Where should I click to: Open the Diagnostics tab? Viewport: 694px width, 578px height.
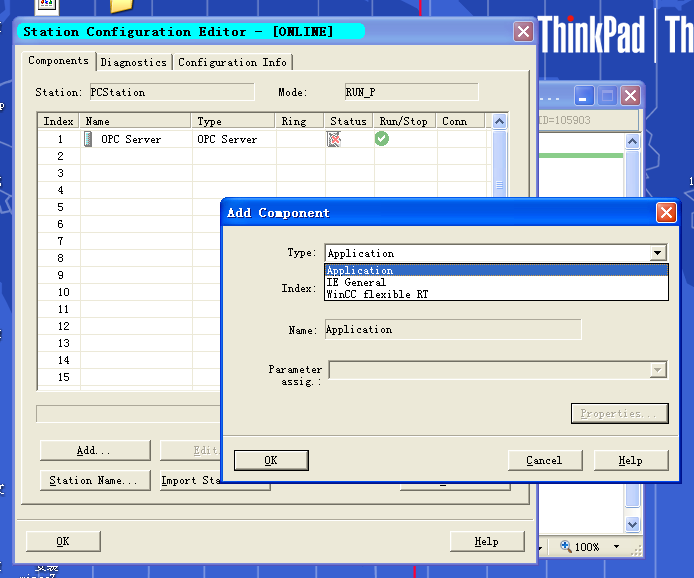click(x=134, y=62)
